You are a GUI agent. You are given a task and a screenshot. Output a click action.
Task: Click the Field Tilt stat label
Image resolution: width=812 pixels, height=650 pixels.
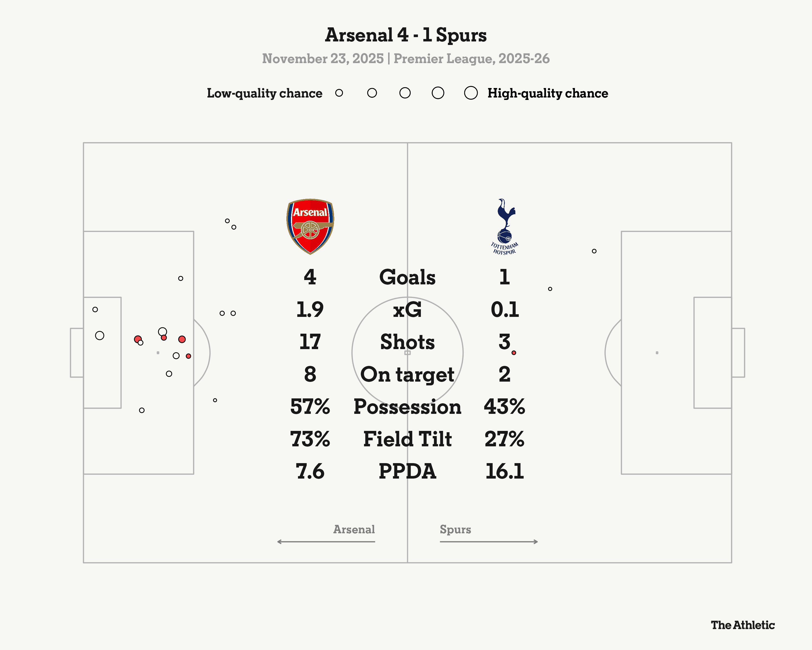click(407, 439)
